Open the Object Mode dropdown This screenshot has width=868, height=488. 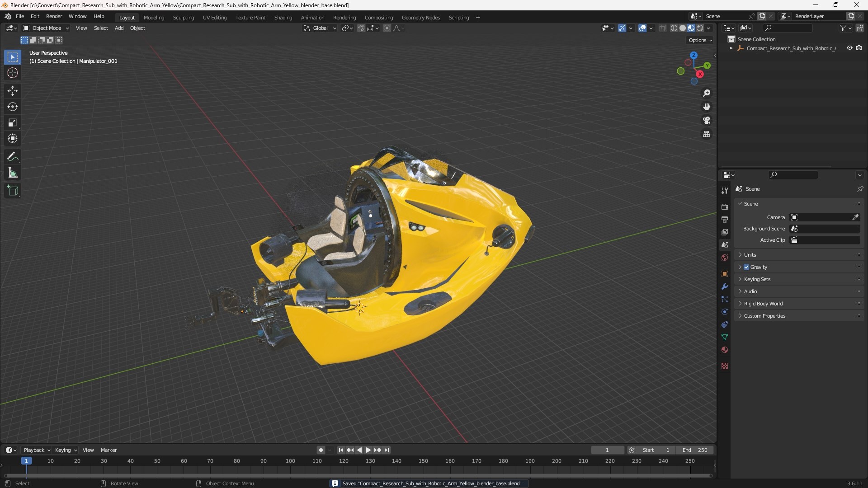(46, 28)
